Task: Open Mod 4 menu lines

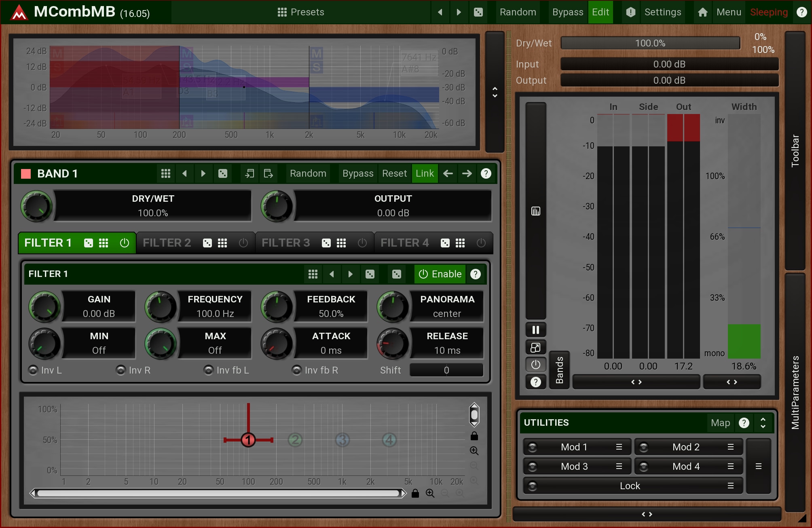Action: 731,467
